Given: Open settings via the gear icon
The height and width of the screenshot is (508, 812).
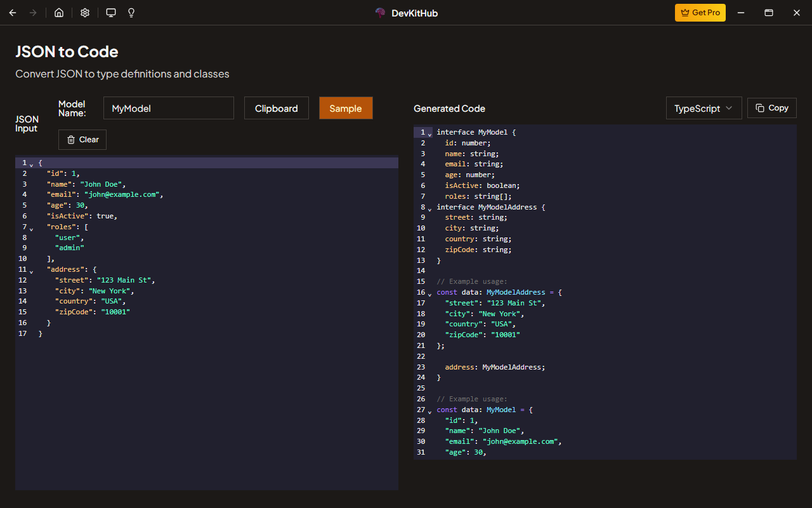Looking at the screenshot, I should pos(85,13).
